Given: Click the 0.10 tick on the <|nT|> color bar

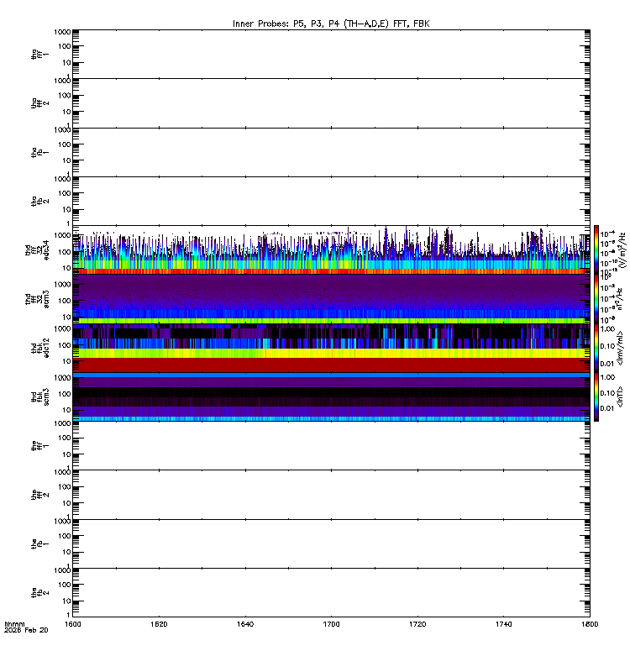Looking at the screenshot, I should point(607,393).
